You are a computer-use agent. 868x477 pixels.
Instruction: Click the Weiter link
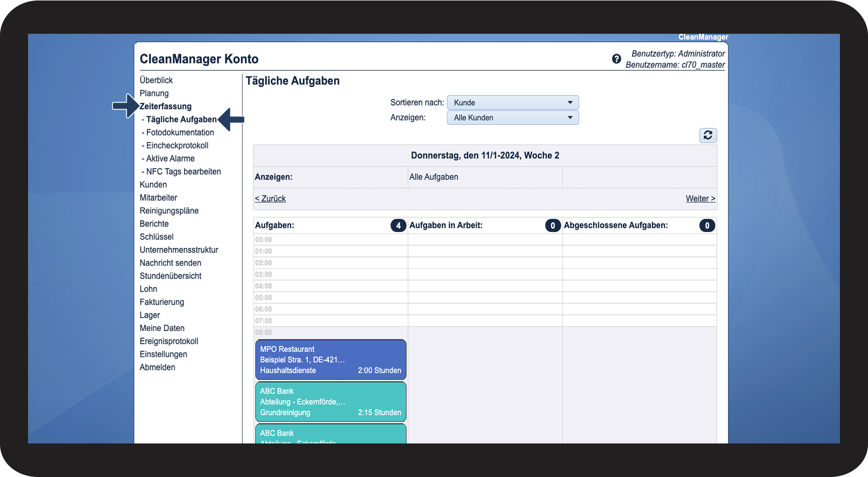pyautogui.click(x=700, y=198)
